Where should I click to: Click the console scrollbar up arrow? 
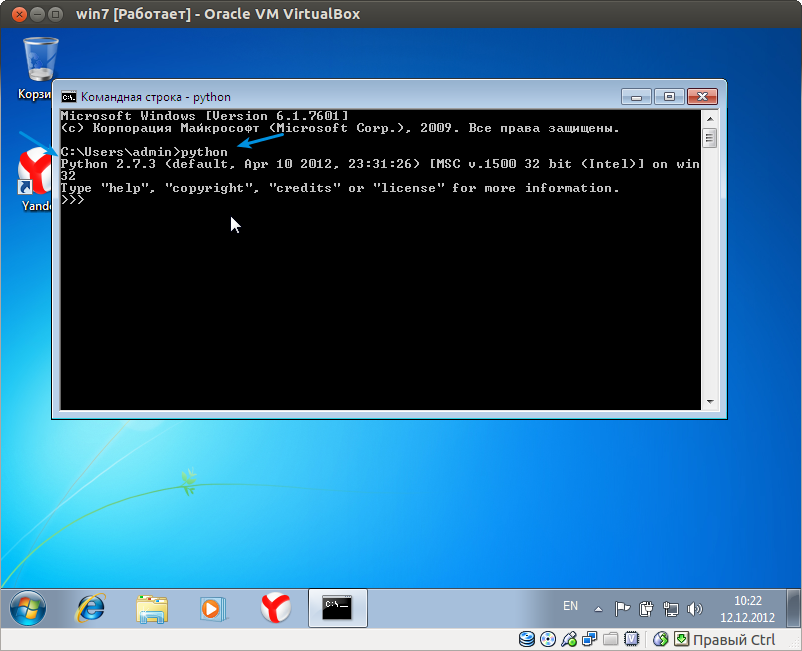coord(710,119)
